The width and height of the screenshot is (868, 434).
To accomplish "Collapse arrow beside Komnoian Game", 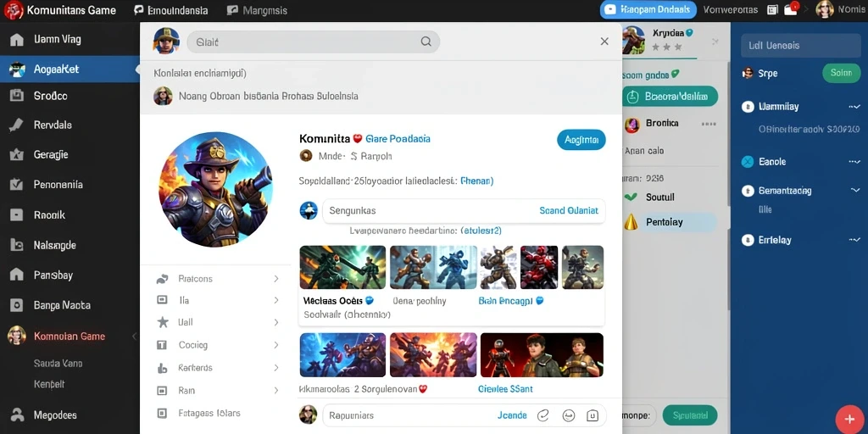I will [133, 336].
